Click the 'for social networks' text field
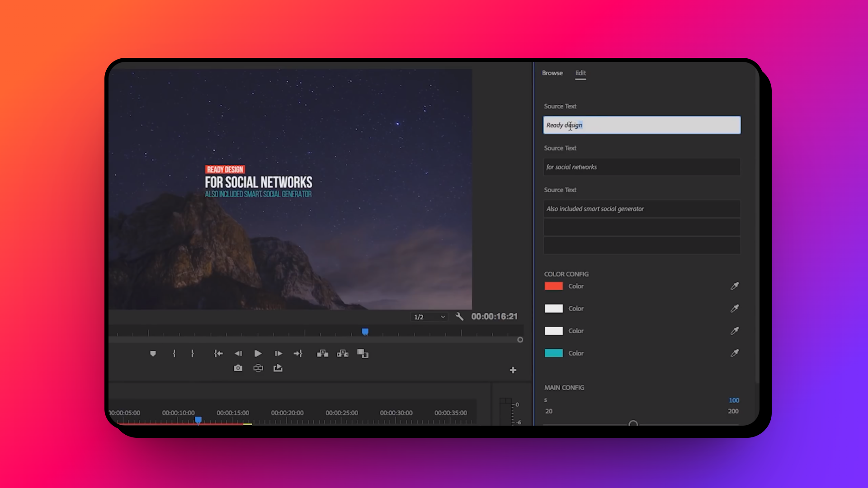The width and height of the screenshot is (868, 488). (x=642, y=167)
